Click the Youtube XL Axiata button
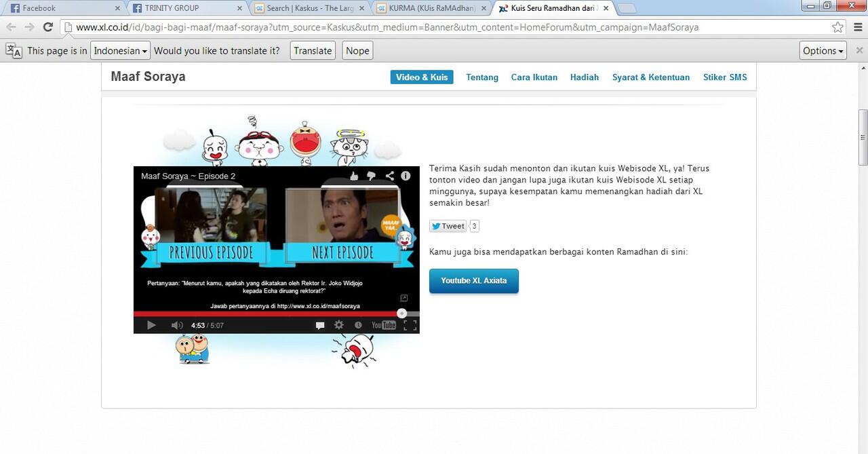The width and height of the screenshot is (868, 454). 473,280
